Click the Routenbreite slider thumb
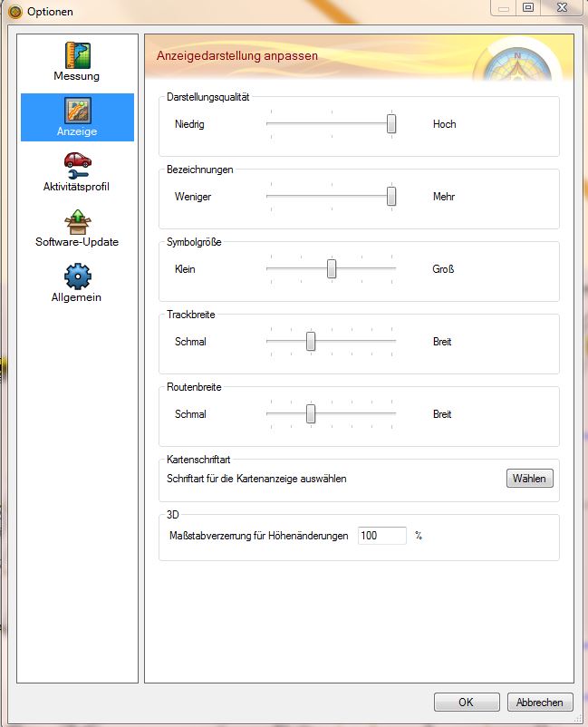 [311, 414]
